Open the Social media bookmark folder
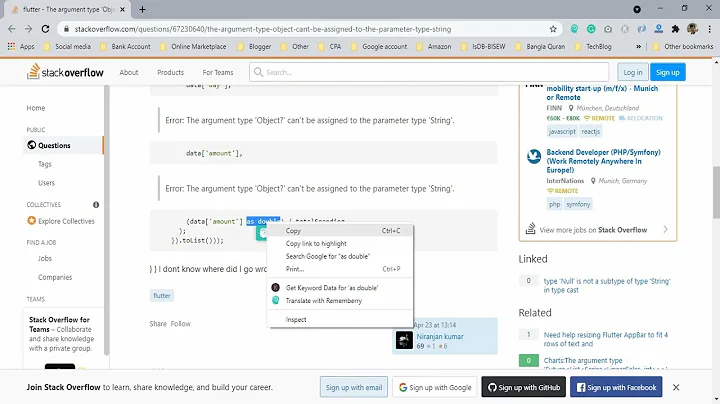 click(67, 46)
